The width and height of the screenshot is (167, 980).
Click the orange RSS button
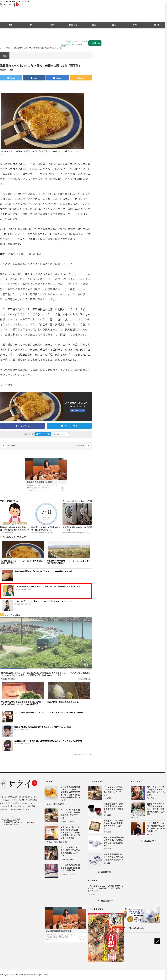(80, 78)
